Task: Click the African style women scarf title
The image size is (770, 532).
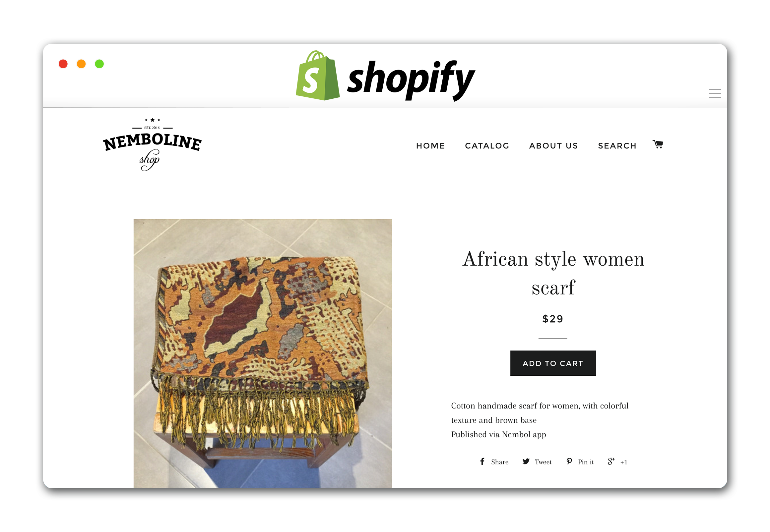Action: 553,273
